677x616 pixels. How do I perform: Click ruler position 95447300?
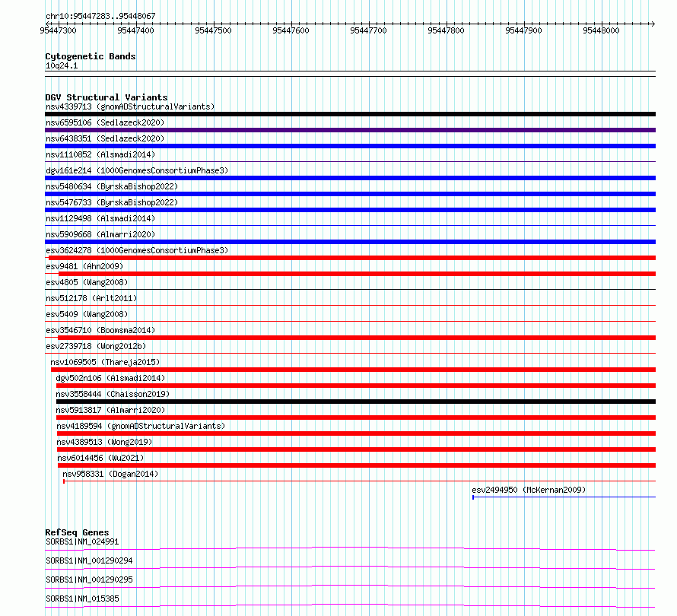(58, 30)
